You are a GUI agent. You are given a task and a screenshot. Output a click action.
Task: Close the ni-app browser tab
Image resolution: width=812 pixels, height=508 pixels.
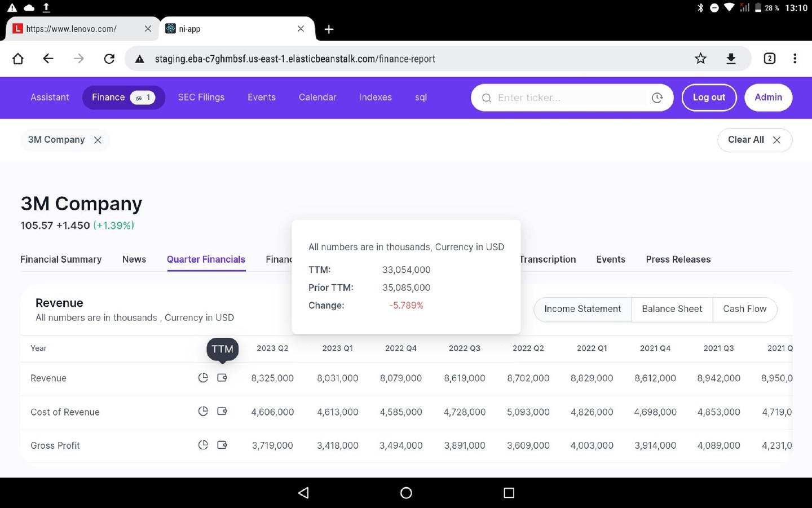point(301,29)
